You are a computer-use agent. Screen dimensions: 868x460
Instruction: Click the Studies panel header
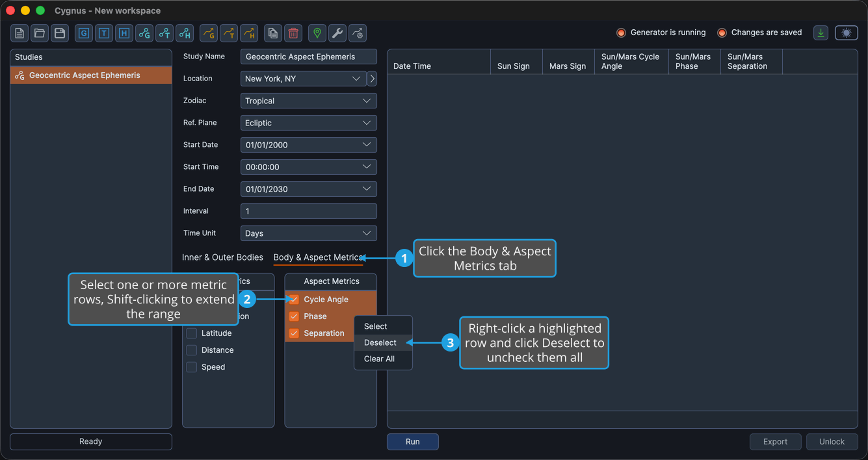(91, 57)
